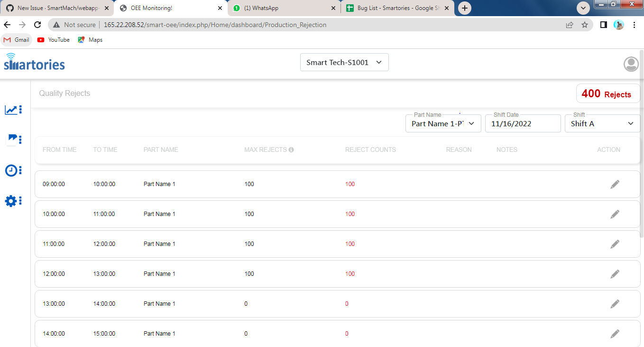Edit the 12:00:00 to 13:00:00 row pencil

tap(615, 274)
